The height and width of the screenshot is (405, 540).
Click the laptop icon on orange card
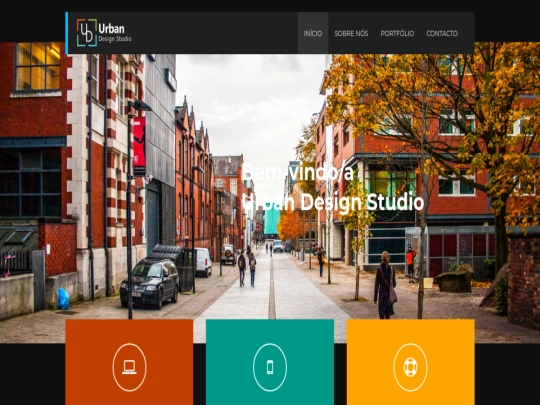click(129, 367)
